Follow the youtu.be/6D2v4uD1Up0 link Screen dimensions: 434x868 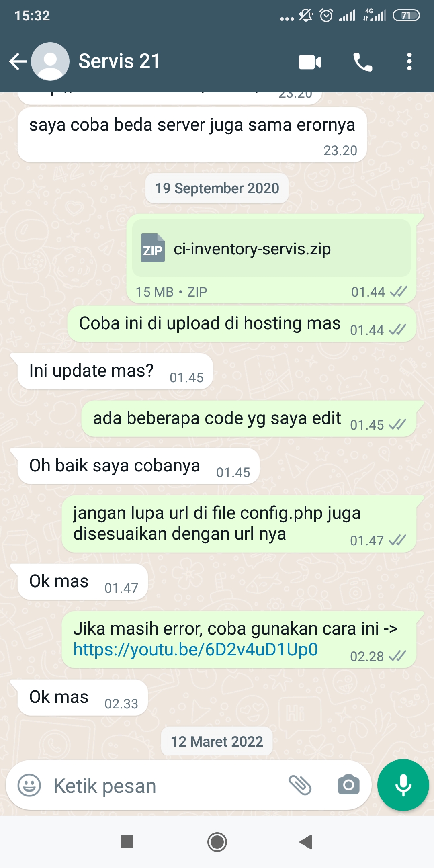click(196, 649)
